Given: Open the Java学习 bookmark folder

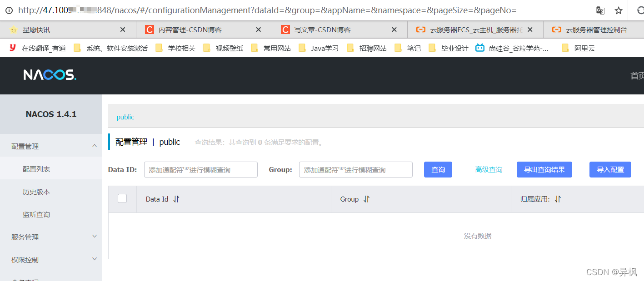Looking at the screenshot, I should 318,48.
